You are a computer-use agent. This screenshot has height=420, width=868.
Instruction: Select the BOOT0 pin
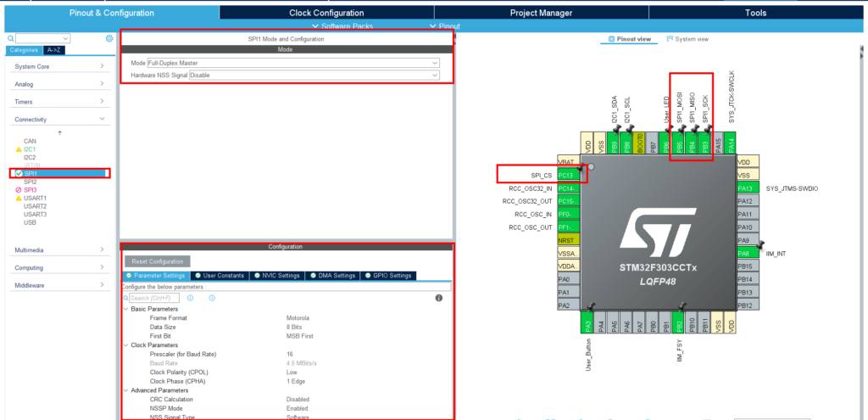641,143
